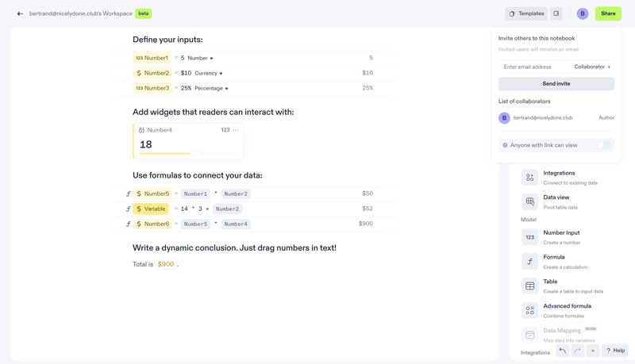
Task: Choose the Integrations, Connect to existing data item
Action: click(569, 178)
